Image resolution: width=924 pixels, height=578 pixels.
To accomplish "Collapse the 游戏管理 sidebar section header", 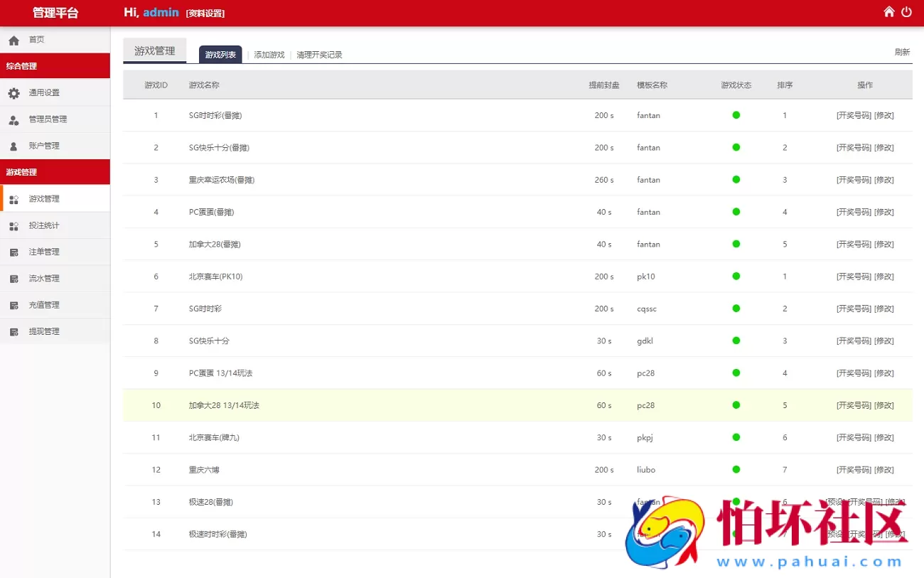I will (55, 172).
